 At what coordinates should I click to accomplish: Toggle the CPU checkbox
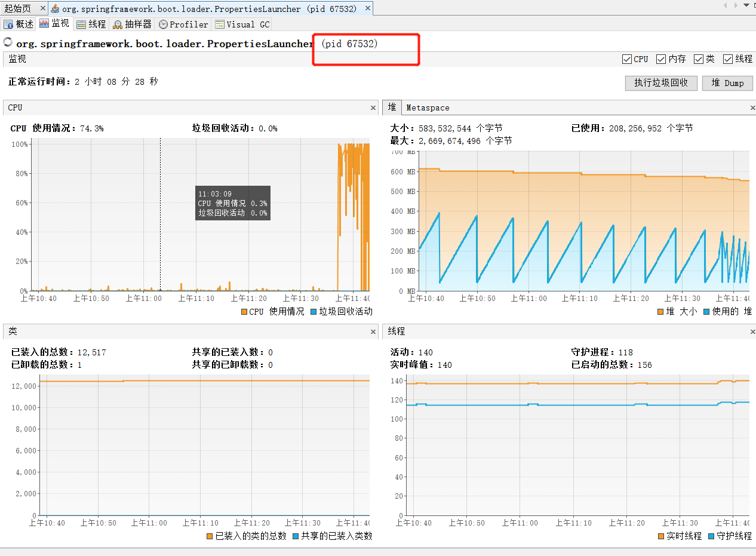626,59
